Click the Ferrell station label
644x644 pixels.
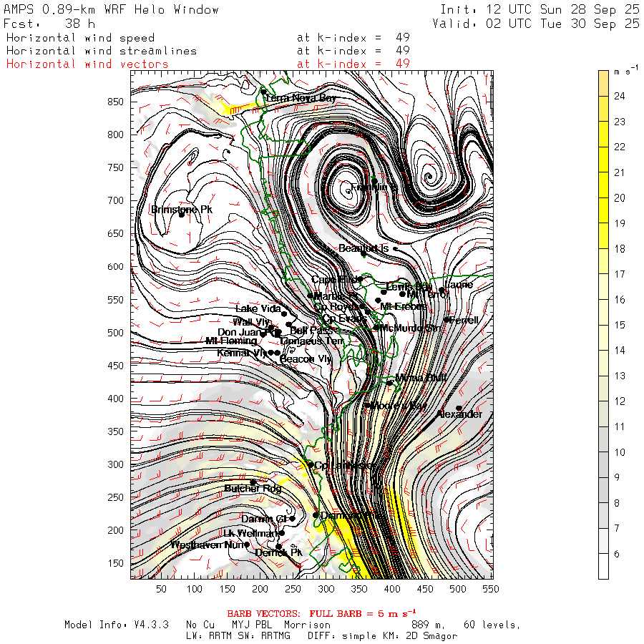(464, 320)
